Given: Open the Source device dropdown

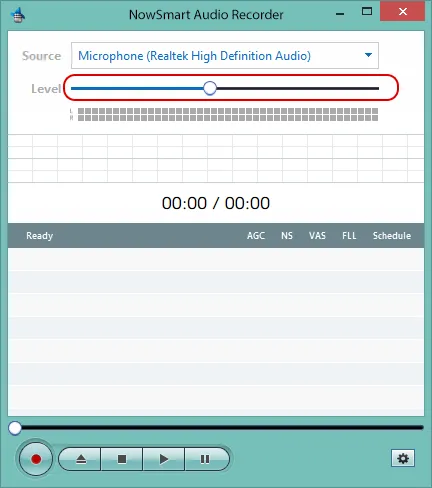Looking at the screenshot, I should click(225, 56).
